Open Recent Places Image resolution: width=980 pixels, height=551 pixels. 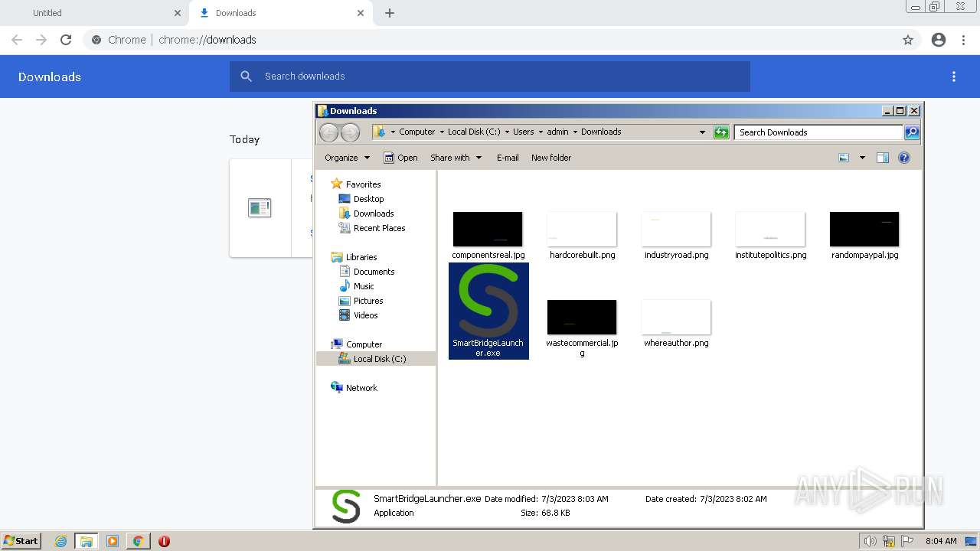[x=379, y=228]
